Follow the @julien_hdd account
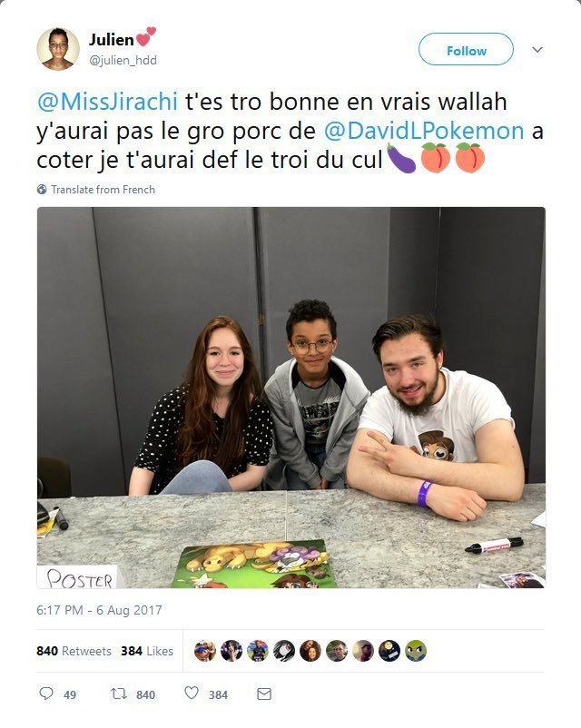581x728 pixels. tap(466, 49)
